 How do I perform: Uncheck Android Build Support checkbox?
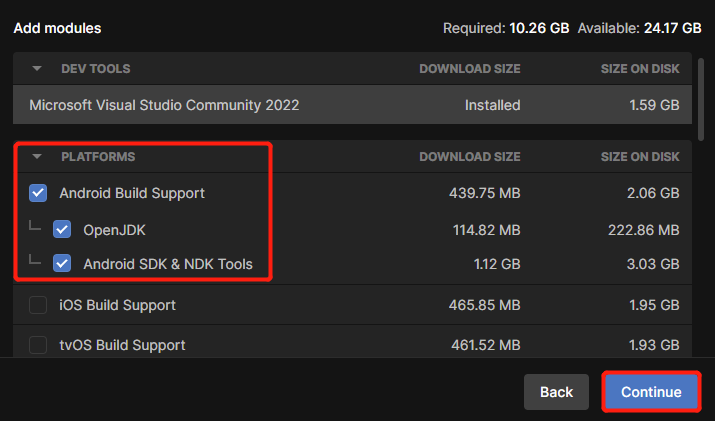point(38,193)
